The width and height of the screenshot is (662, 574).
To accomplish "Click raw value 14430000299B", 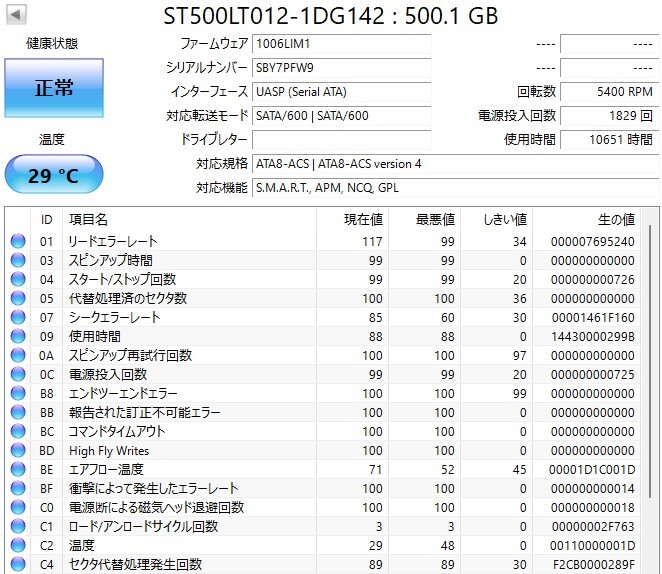I will click(593, 337).
